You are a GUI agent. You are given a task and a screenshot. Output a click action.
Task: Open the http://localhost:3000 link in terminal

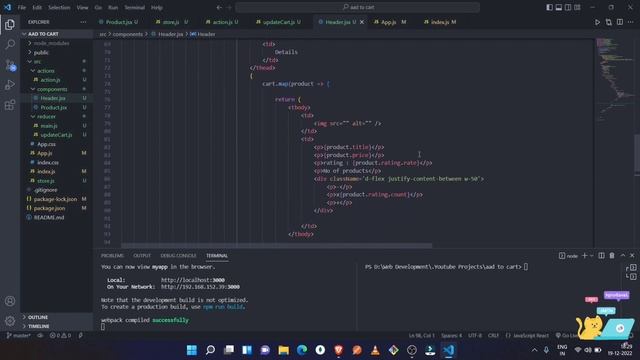point(193,280)
